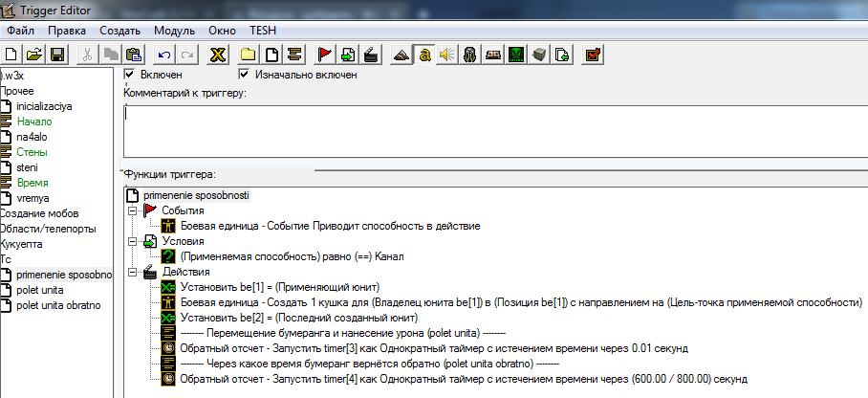Open the AI Editor green face icon
The image size is (868, 398).
516,55
